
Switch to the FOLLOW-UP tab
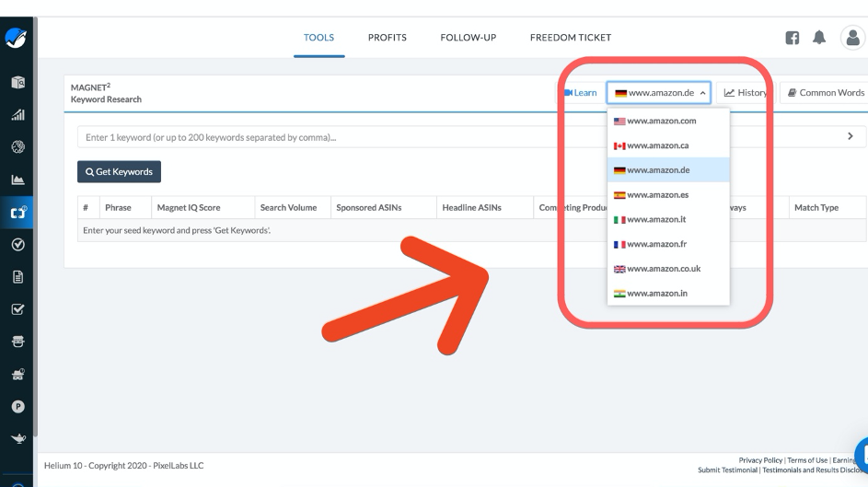[x=469, y=38]
